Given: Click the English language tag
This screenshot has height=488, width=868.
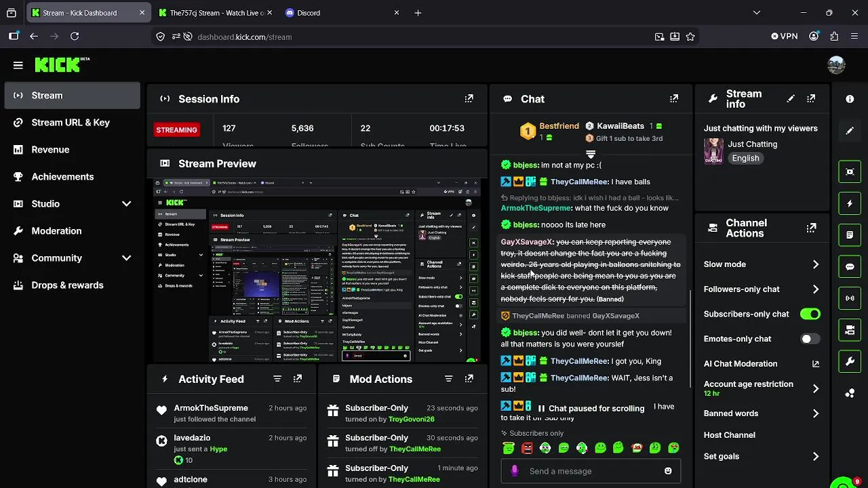Looking at the screenshot, I should click(745, 158).
